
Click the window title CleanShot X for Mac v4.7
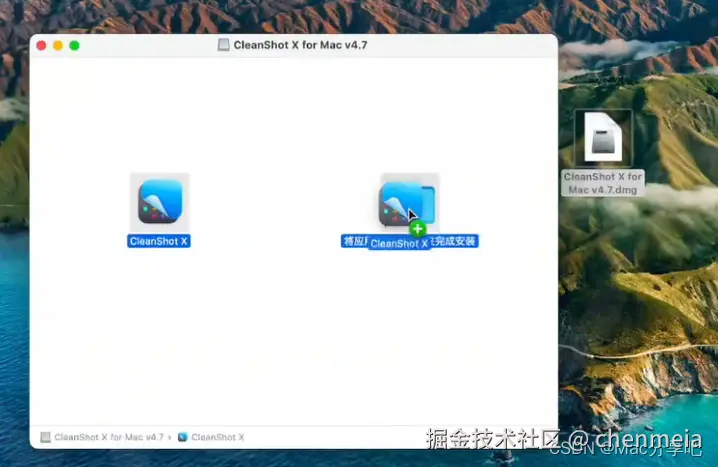point(300,45)
